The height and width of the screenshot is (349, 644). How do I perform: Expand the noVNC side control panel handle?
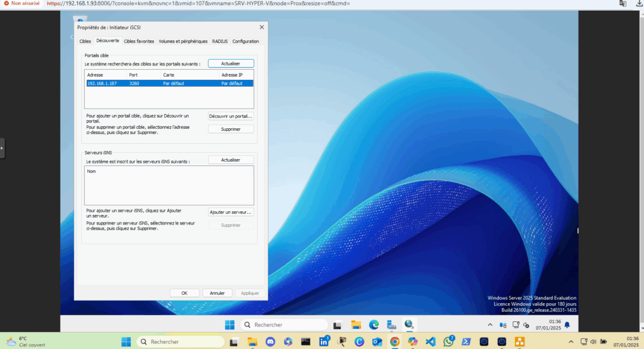click(2, 148)
